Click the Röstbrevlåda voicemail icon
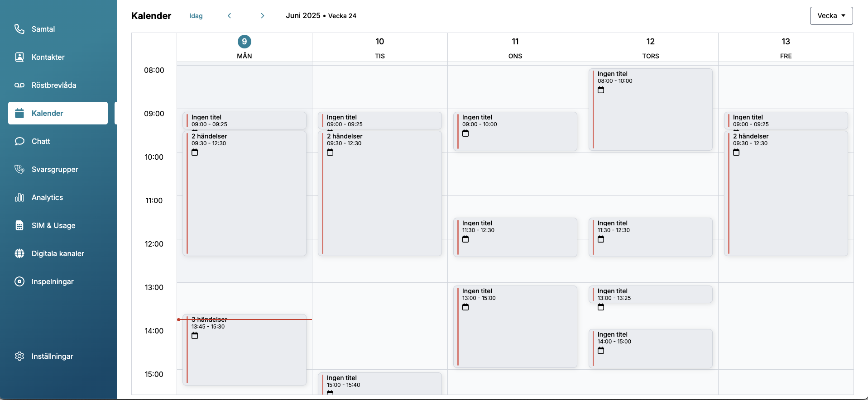The width and height of the screenshot is (868, 400). tap(19, 85)
